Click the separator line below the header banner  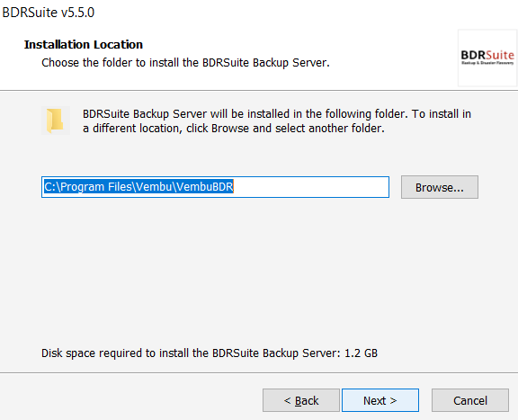[259, 90]
